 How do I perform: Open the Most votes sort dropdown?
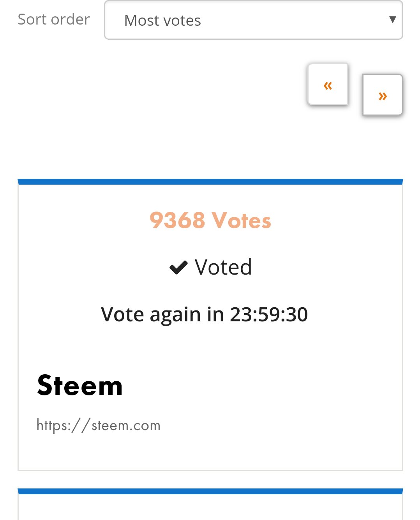pyautogui.click(x=254, y=20)
